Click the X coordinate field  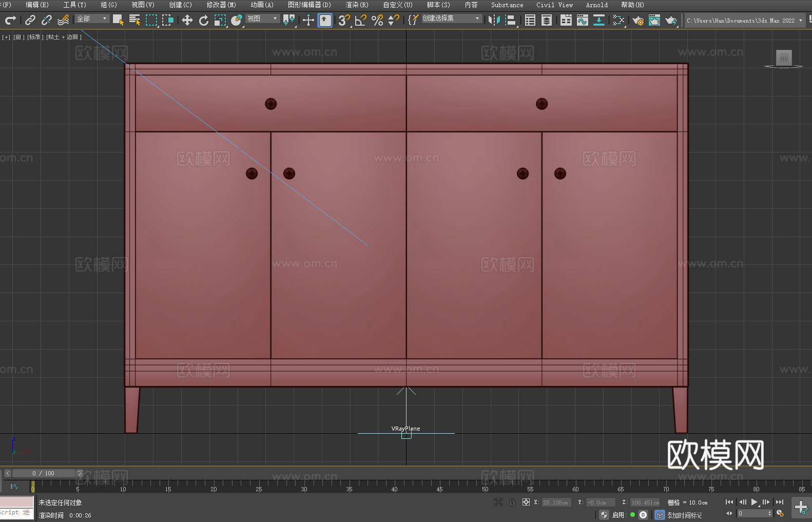pos(556,502)
